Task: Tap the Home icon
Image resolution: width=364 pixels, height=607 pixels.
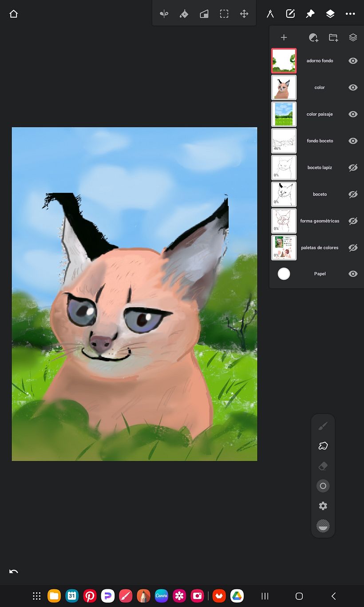Action: click(13, 14)
